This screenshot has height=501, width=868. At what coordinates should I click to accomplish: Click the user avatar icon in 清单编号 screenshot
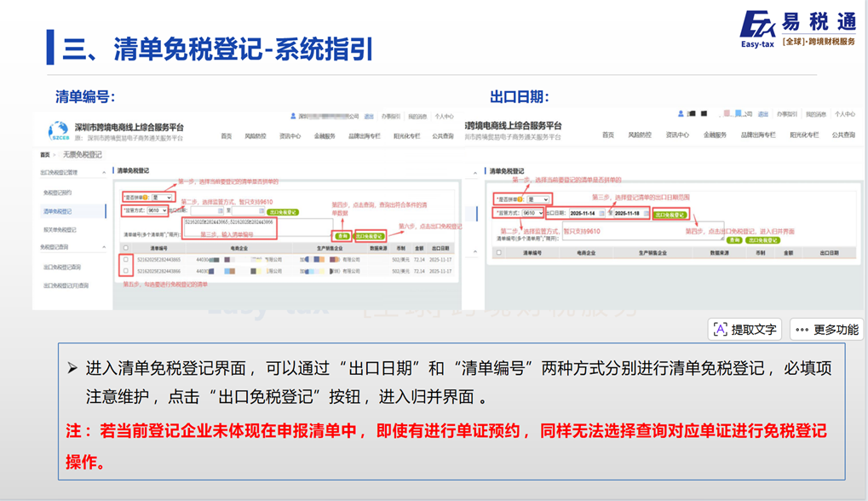pos(293,115)
